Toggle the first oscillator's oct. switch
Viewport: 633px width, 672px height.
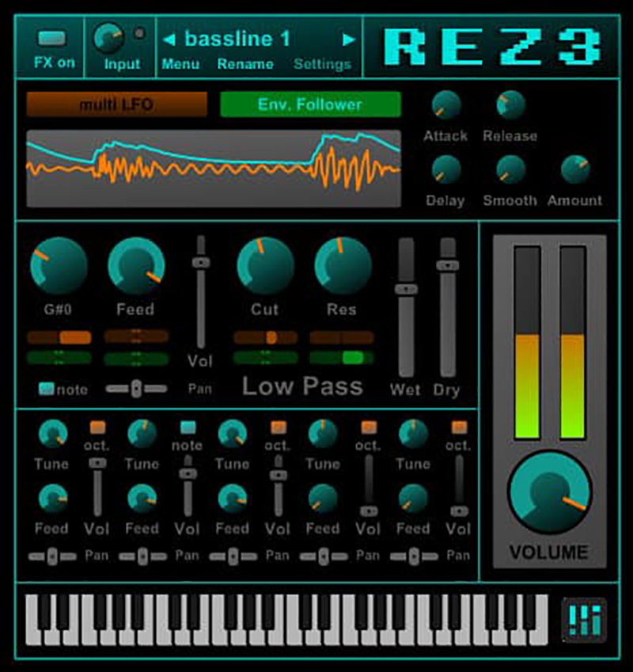pos(97,426)
